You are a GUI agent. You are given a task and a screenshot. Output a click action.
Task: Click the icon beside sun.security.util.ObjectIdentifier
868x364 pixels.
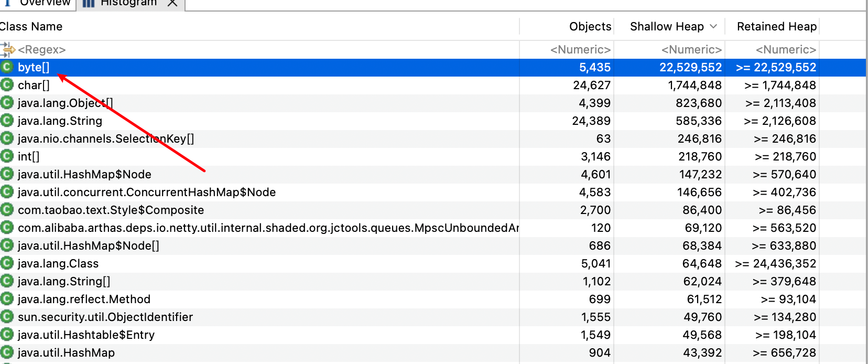click(x=7, y=317)
